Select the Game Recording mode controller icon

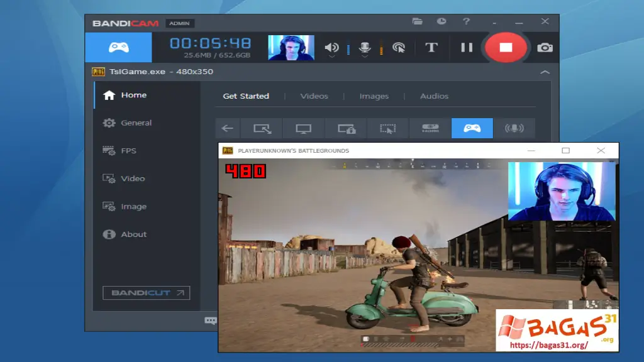[472, 128]
